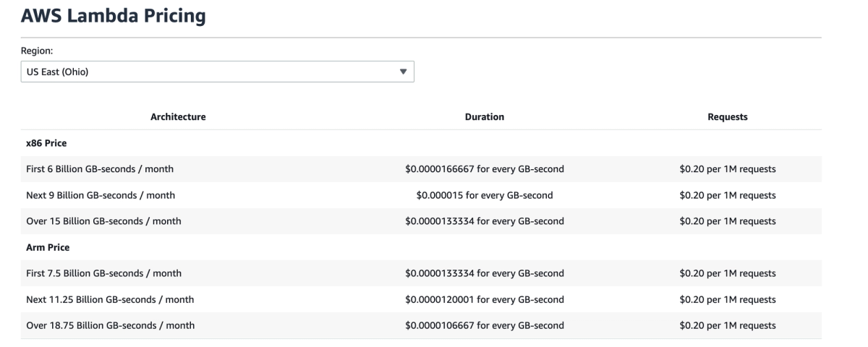Click requests price in First 7.5 Billion row
This screenshot has width=868, height=347.
(x=728, y=273)
